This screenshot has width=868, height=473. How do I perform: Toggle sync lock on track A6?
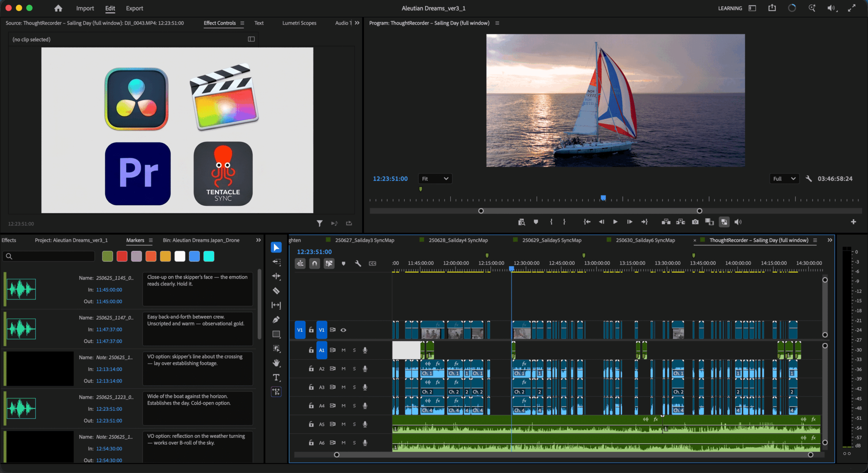[333, 443]
